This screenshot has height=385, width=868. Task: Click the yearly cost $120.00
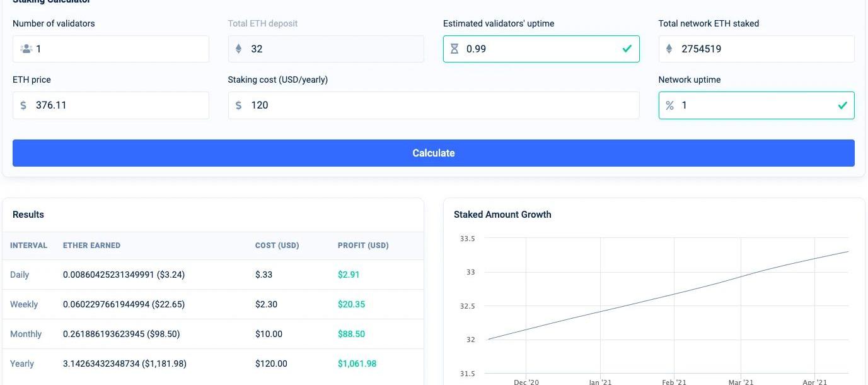pos(271,364)
